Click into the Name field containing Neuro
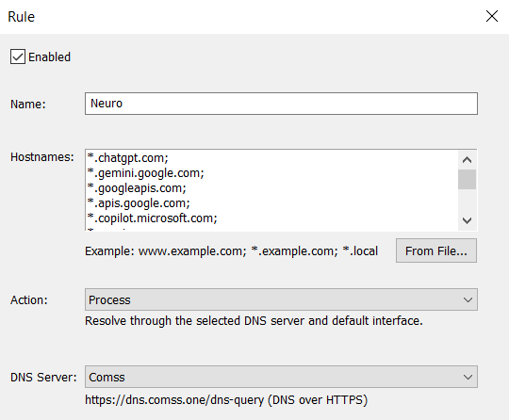 (x=281, y=104)
